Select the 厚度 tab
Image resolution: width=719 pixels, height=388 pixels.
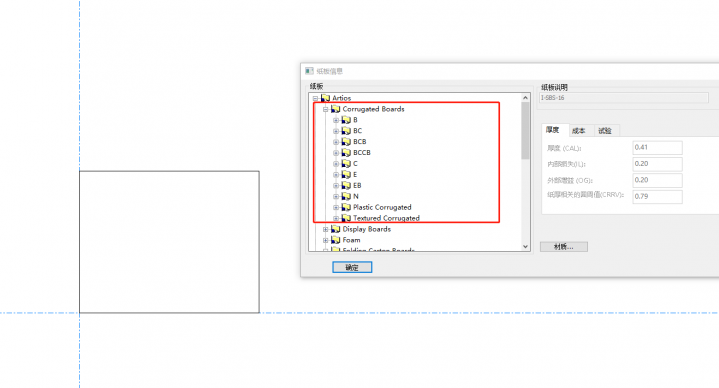[x=553, y=130]
